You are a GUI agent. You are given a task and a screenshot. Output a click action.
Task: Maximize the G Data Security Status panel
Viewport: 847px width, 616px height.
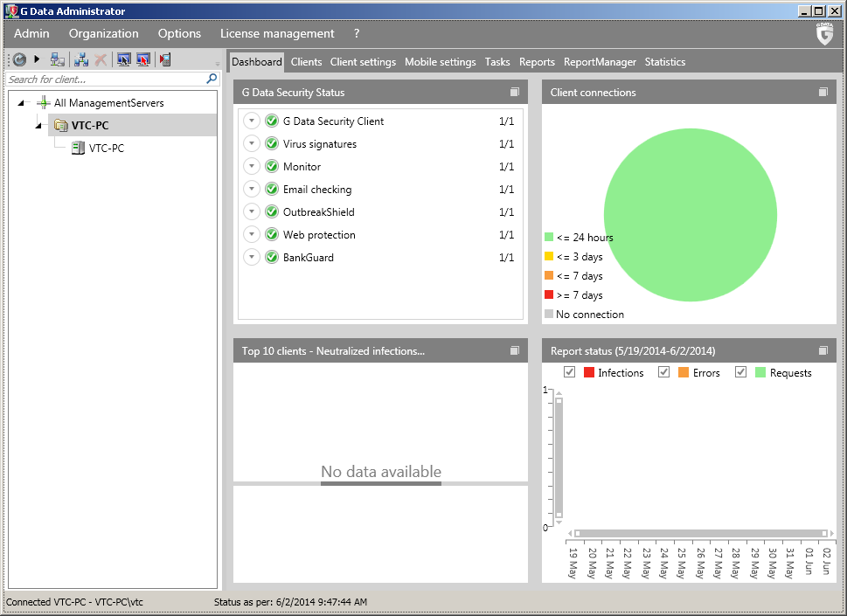(515, 93)
